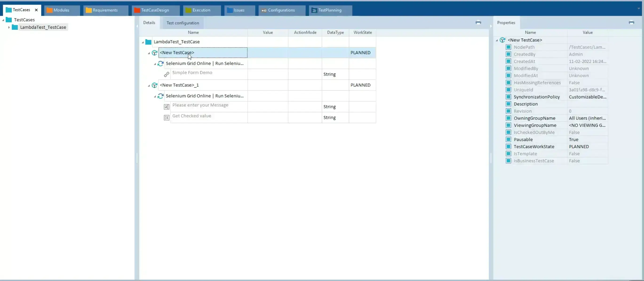The width and height of the screenshot is (644, 281).
Task: Open the tab overflow arrow at top right
Action: [x=639, y=8]
